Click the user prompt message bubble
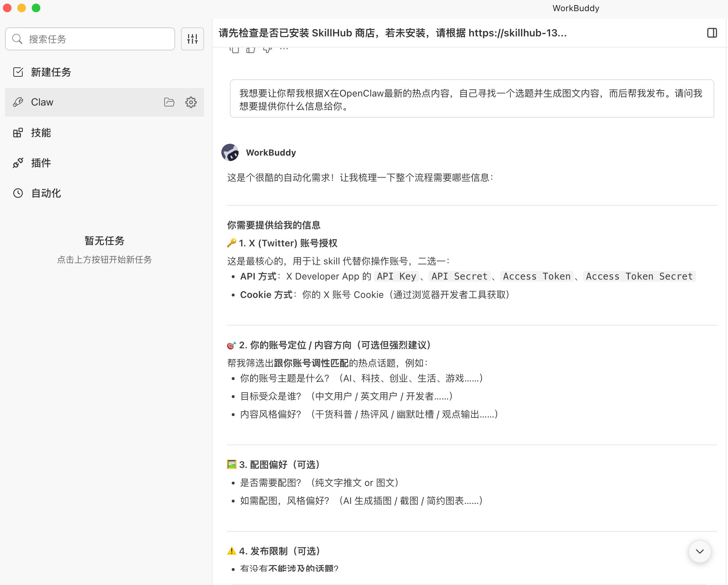 (x=472, y=99)
